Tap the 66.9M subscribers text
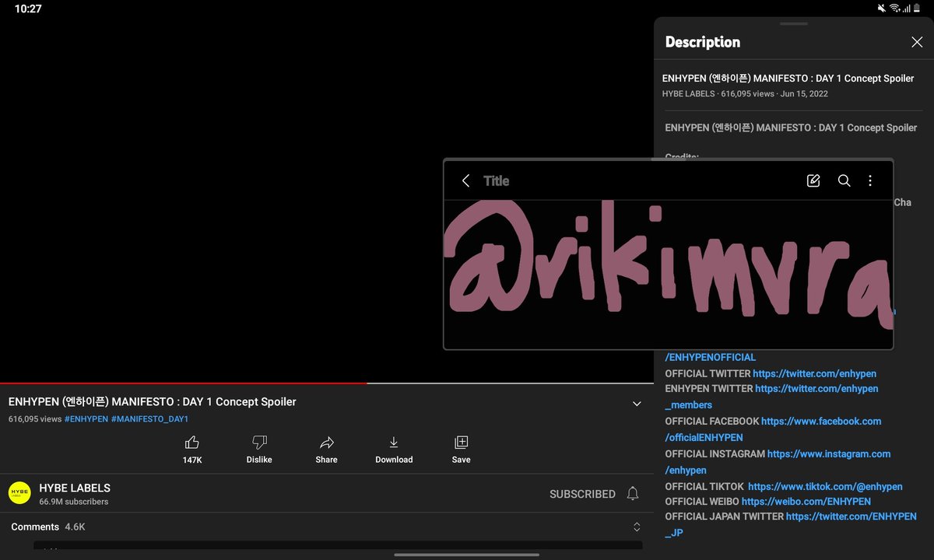 74,502
